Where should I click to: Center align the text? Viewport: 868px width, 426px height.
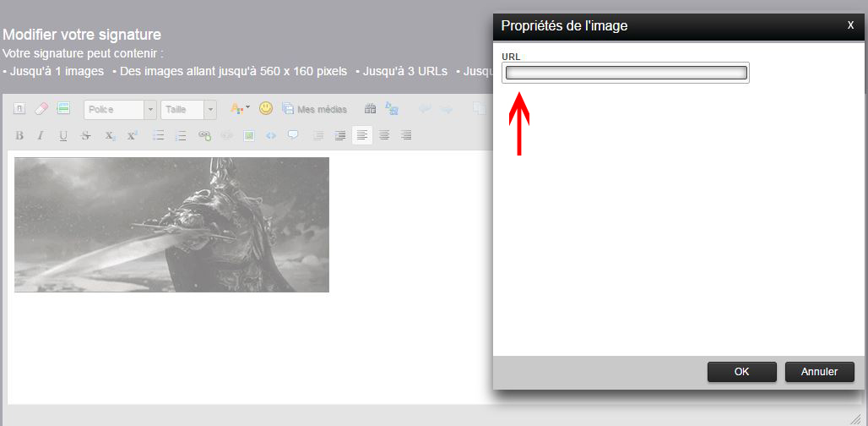[384, 135]
